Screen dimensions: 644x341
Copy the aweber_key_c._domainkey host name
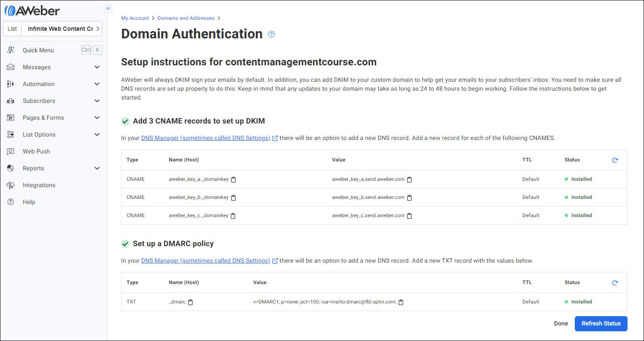tap(233, 216)
